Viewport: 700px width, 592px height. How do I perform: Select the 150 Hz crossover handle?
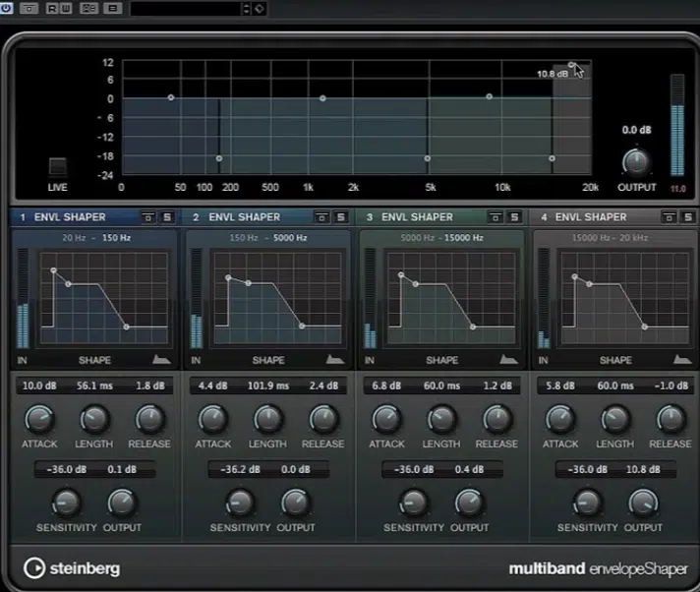pyautogui.click(x=218, y=158)
